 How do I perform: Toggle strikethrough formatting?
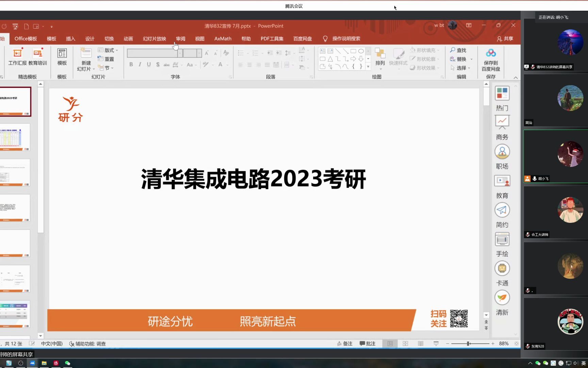[x=166, y=64]
